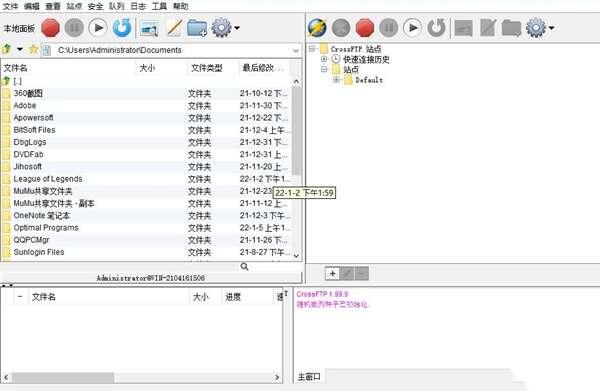Open the 查看 menu
600x391 pixels.
click(x=53, y=6)
